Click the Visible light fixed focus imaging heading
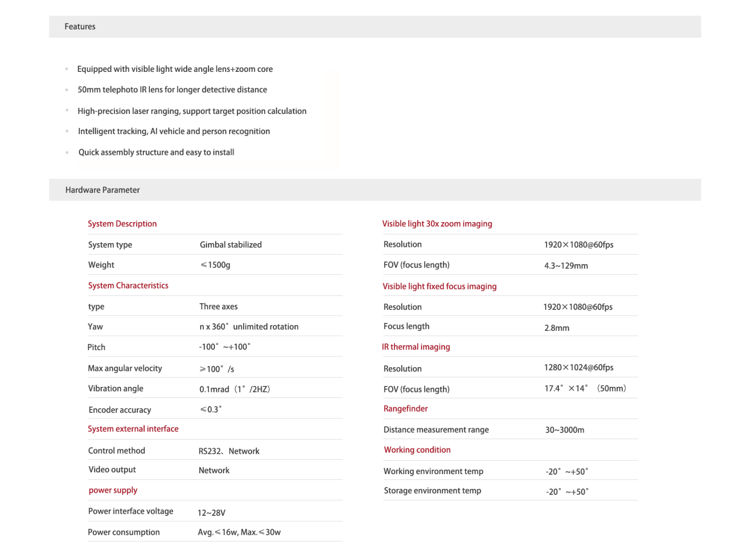745x560 pixels. 440,287
